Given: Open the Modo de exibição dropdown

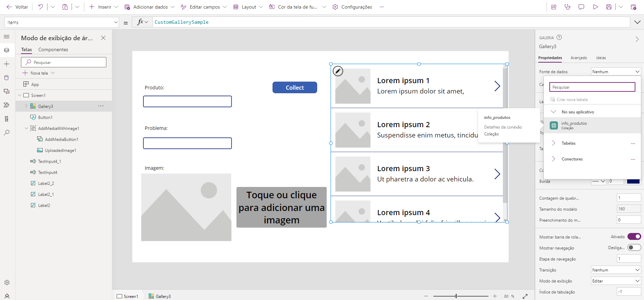Looking at the screenshot, I should (615, 281).
